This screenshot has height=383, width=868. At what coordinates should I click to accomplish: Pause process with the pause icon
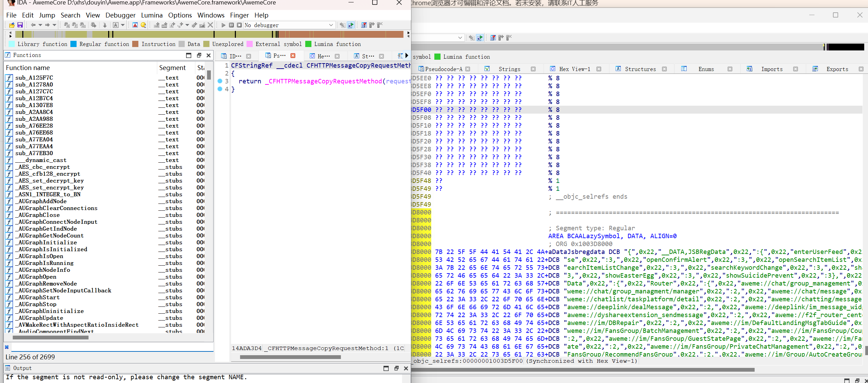231,25
